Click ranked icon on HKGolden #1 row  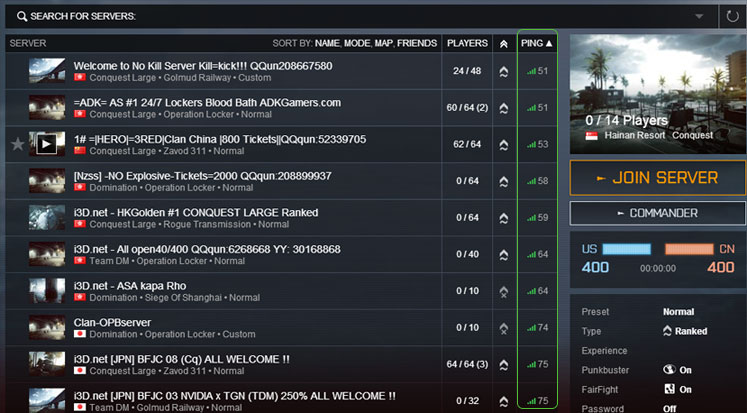(504, 218)
